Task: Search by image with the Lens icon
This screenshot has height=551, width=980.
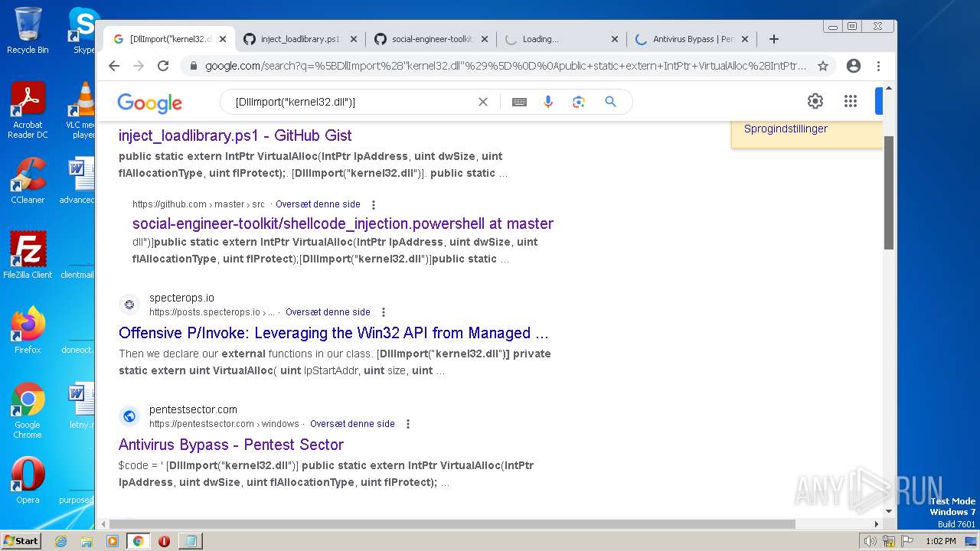Action: (x=579, y=102)
